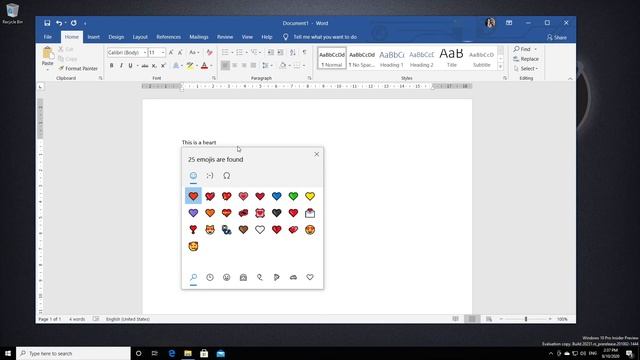The image size is (640, 360).
Task: Switch to the kaomoji tab in emoji panel
Action: pyautogui.click(x=210, y=176)
